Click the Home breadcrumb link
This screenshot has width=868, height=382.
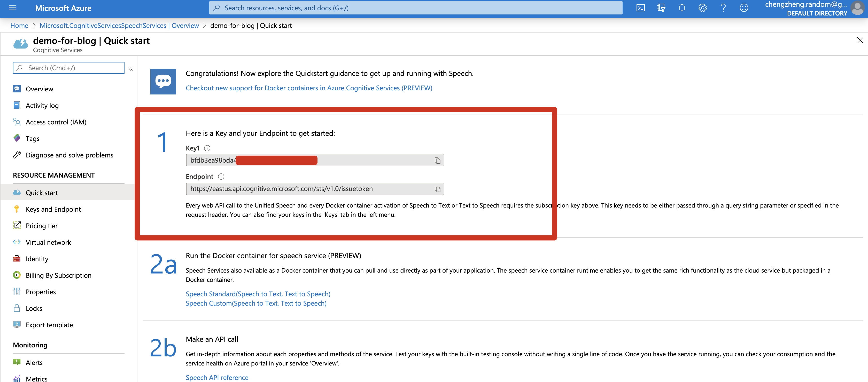coord(19,26)
